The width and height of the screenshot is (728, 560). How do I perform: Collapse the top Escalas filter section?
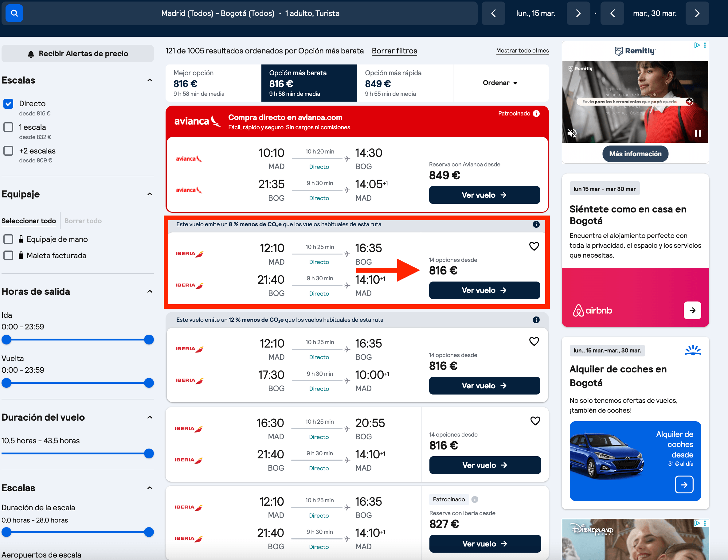coord(150,80)
